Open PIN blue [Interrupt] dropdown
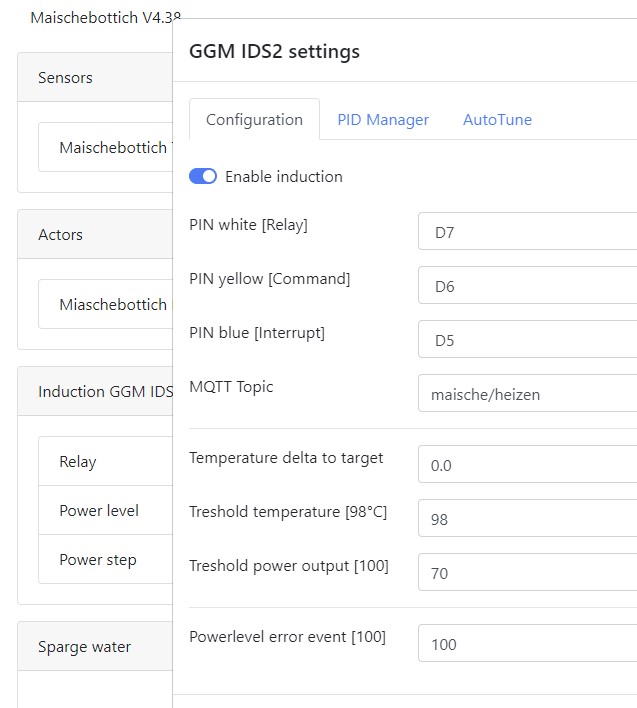Viewport: 637px width, 708px height. point(527,340)
